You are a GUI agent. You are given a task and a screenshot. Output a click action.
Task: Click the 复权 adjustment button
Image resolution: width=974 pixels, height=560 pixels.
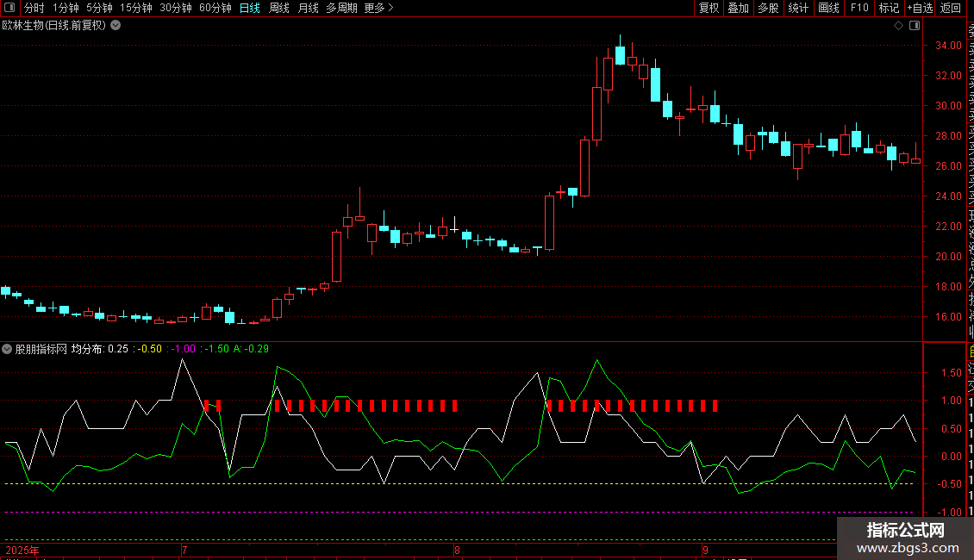pos(709,8)
